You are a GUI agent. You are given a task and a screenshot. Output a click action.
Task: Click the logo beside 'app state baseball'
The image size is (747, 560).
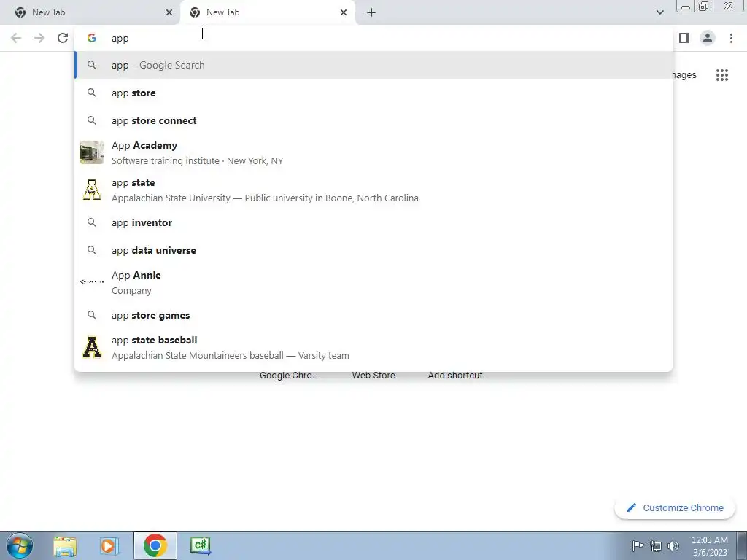pos(92,347)
